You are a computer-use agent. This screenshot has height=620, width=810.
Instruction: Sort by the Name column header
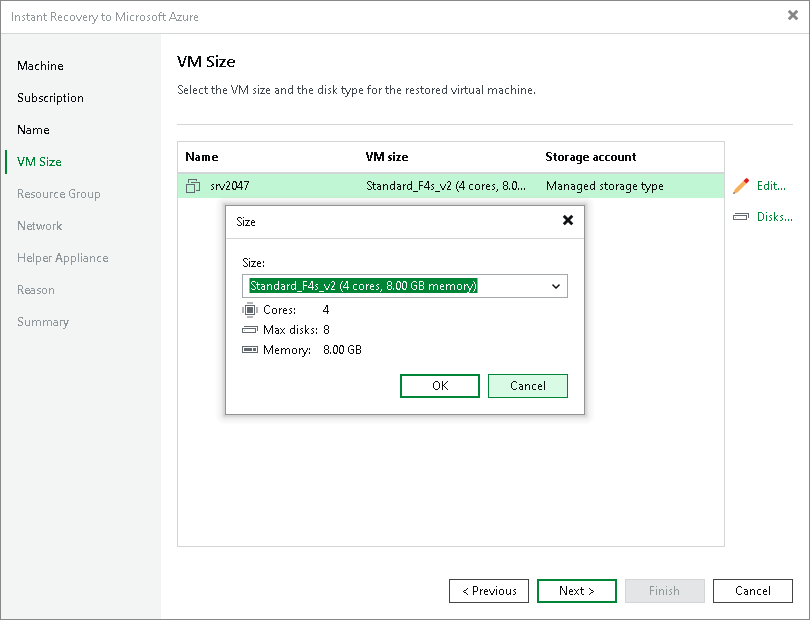point(202,157)
